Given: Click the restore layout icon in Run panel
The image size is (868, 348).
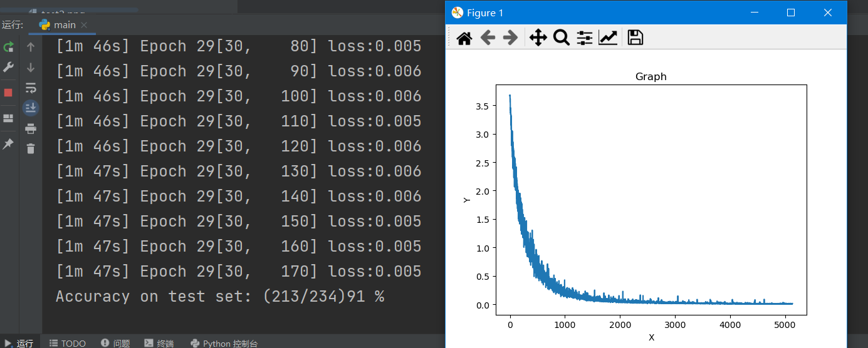Looking at the screenshot, I should (x=9, y=118).
